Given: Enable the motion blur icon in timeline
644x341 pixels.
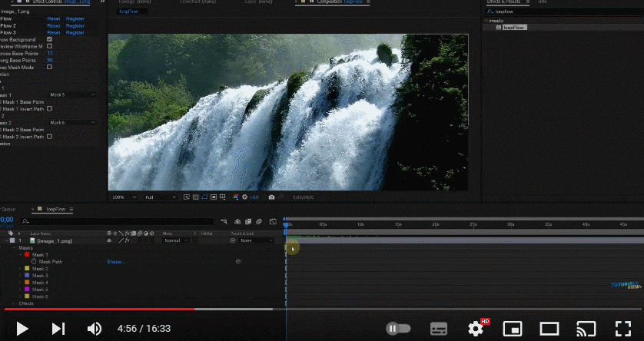Looking at the screenshot, I should [x=259, y=222].
